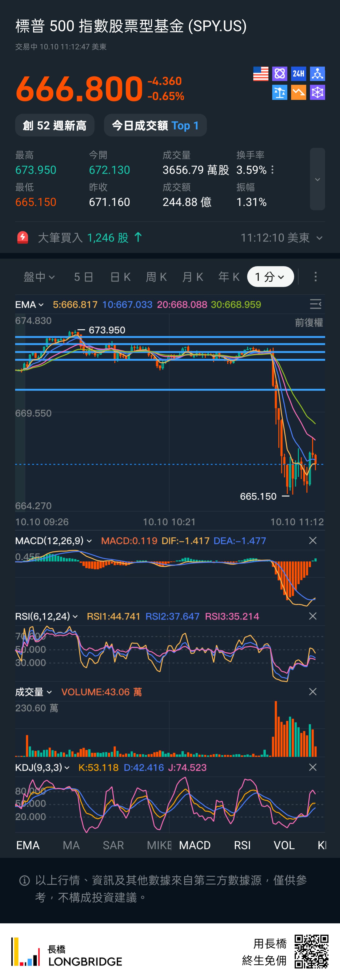Tap the 前復權 adjustment label on chart
This screenshot has width=340, height=980.
309,322
